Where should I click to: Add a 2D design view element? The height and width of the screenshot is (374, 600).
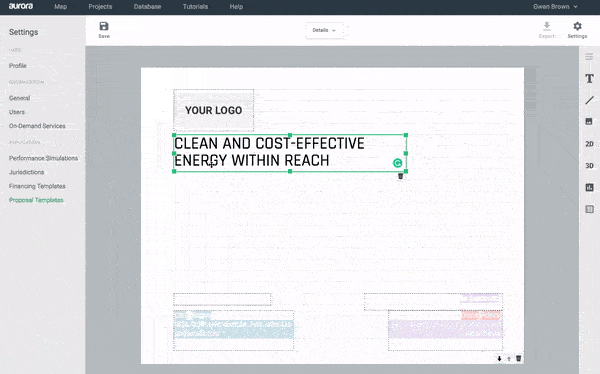[x=589, y=144]
